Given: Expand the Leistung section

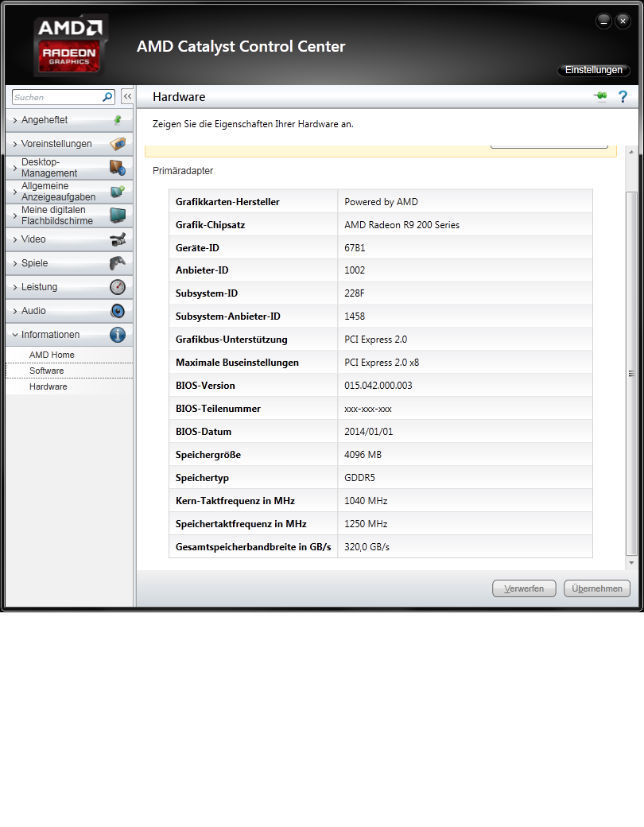Looking at the screenshot, I should [68, 287].
